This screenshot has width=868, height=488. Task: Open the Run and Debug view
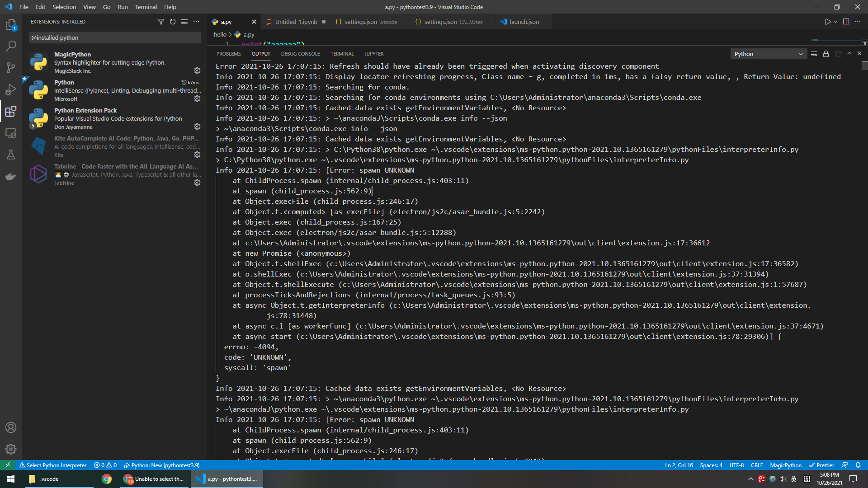tap(11, 89)
